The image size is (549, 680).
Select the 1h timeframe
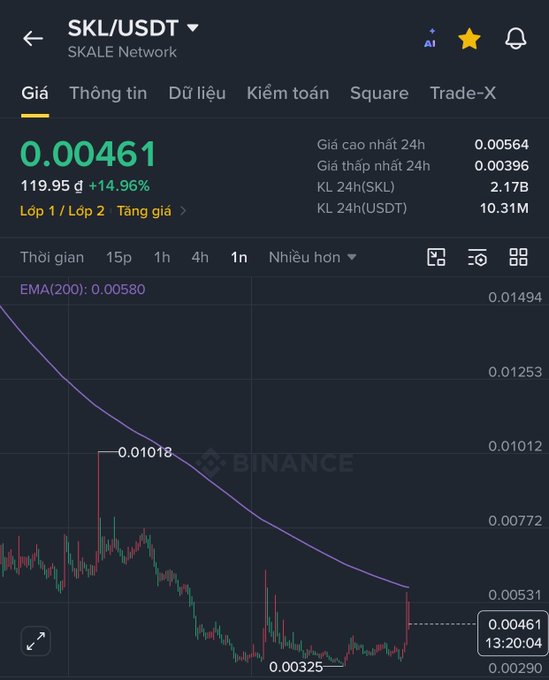[162, 258]
